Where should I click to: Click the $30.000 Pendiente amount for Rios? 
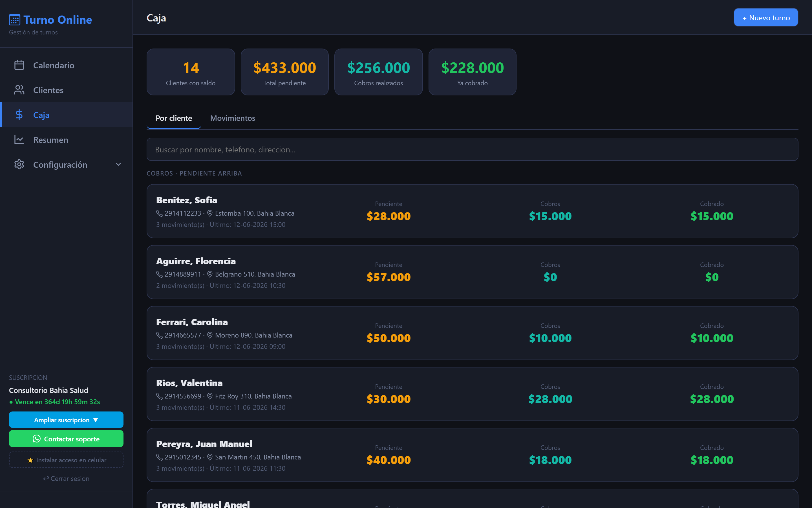(389, 399)
